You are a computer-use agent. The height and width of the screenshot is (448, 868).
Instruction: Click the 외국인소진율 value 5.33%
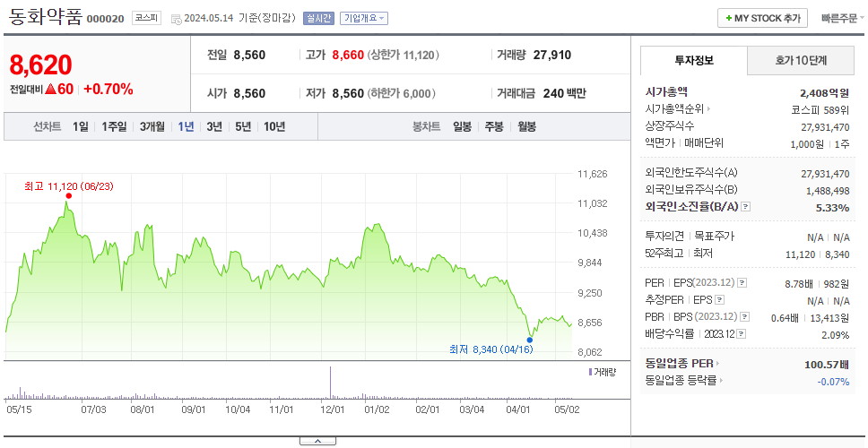click(x=832, y=208)
